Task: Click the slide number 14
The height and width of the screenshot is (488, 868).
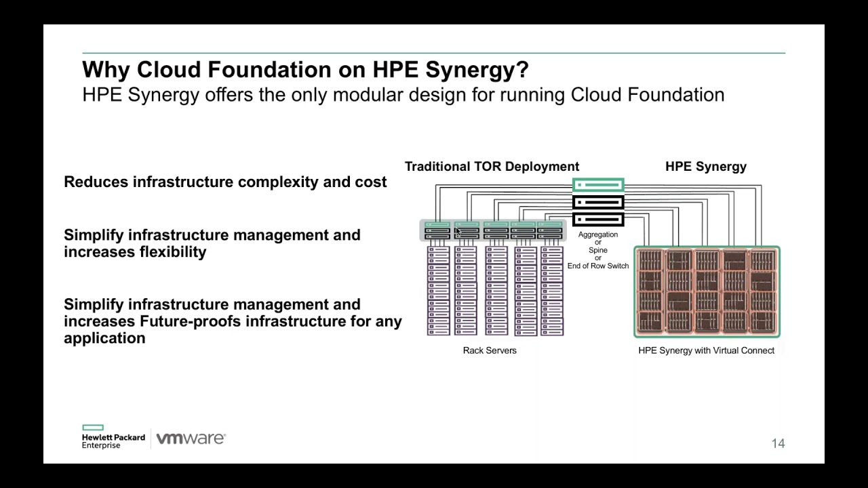Action: coord(778,443)
